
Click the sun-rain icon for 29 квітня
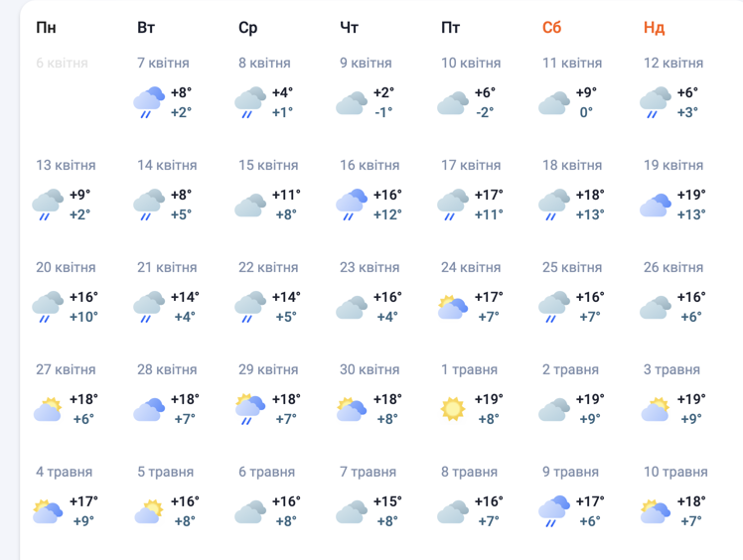pos(250,409)
